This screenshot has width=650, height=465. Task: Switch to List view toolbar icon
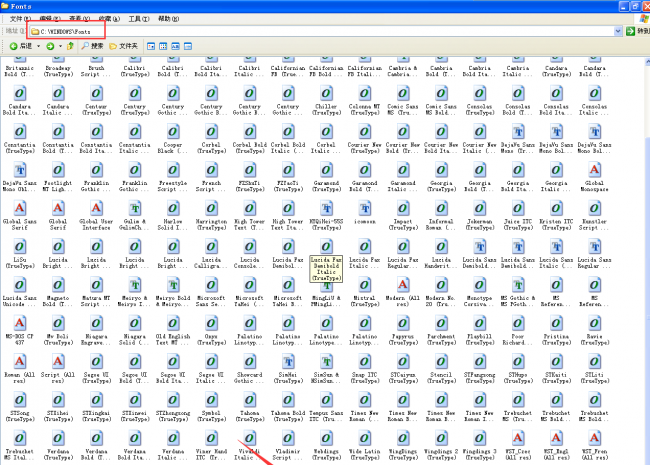coord(163,46)
